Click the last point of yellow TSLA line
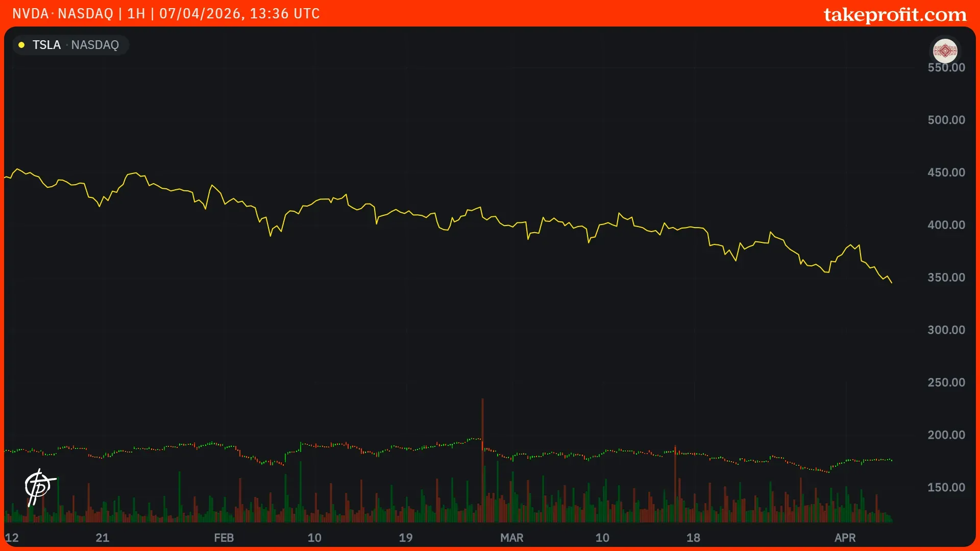This screenshot has height=551, width=980. pyautogui.click(x=891, y=282)
